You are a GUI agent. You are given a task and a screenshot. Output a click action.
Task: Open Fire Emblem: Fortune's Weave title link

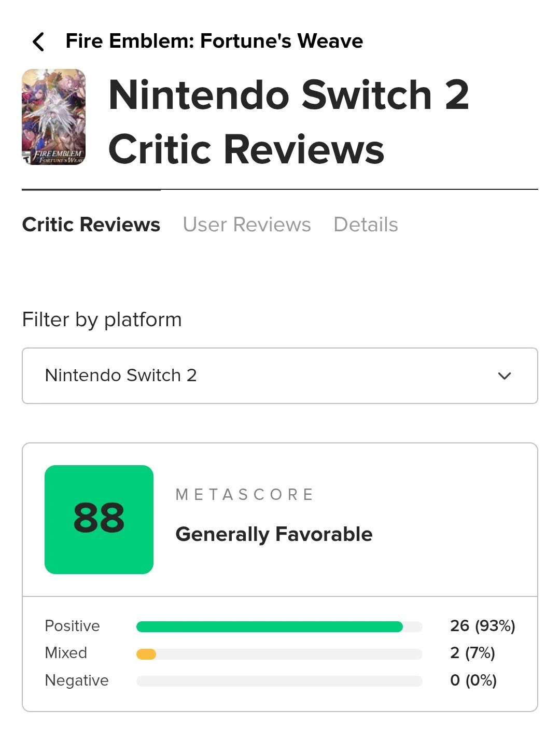pos(214,41)
